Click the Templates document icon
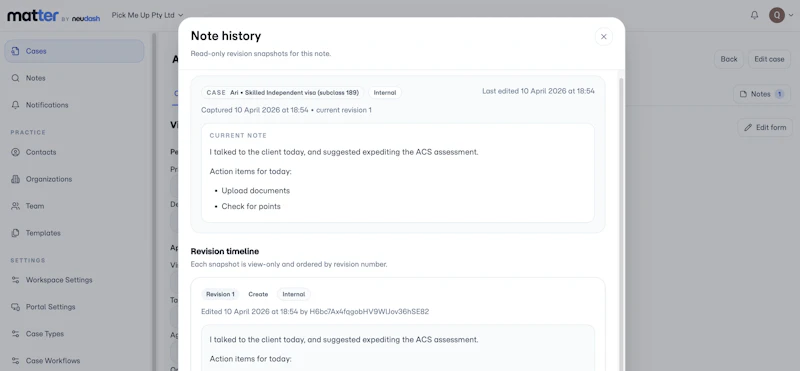This screenshot has width=800, height=371. click(x=15, y=233)
